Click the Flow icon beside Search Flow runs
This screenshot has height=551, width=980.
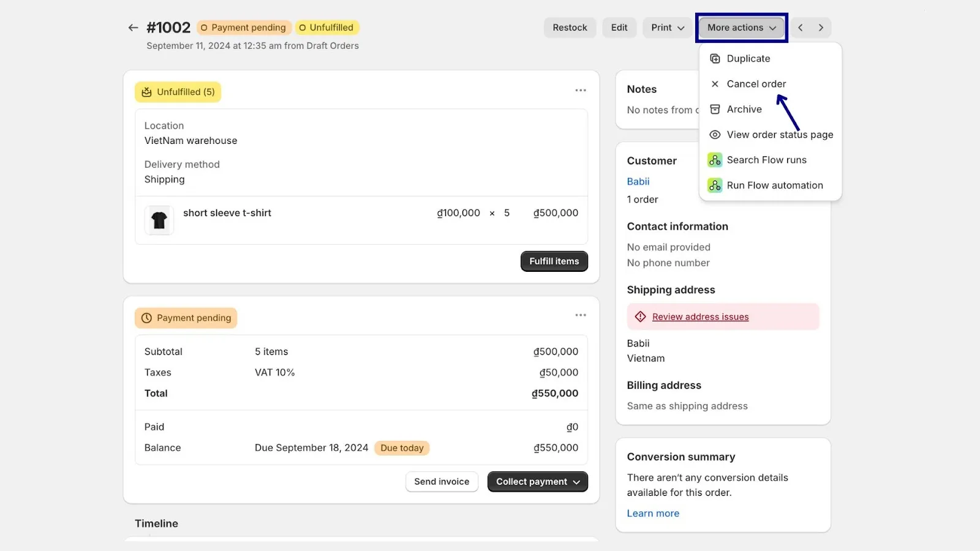tap(715, 160)
